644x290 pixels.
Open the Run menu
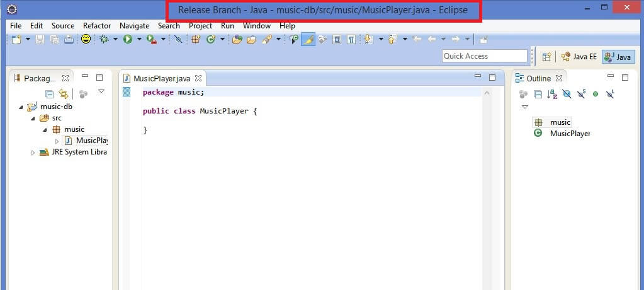click(227, 25)
